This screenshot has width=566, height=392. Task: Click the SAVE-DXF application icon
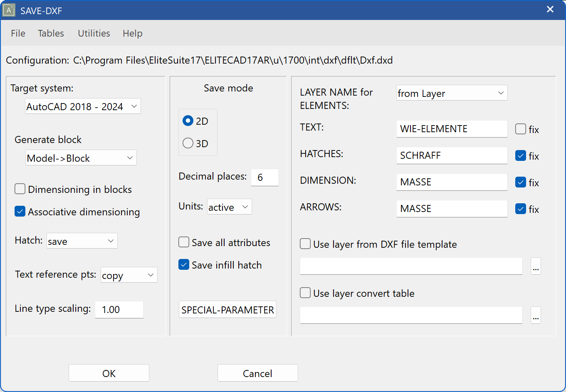pyautogui.click(x=10, y=9)
